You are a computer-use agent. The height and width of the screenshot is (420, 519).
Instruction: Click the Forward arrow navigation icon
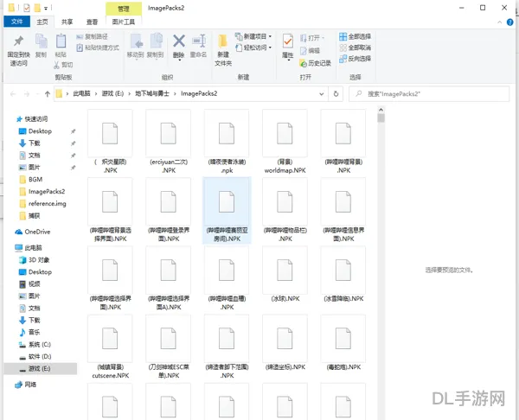click(27, 94)
